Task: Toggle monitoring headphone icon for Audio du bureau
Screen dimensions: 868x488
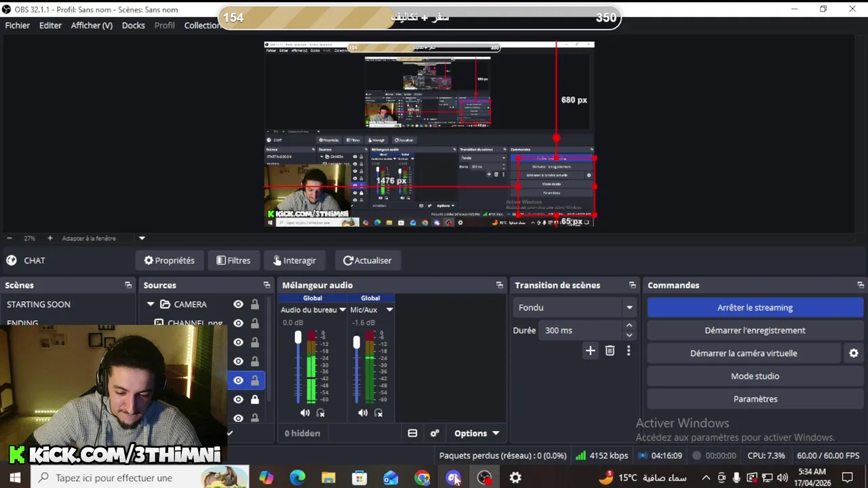Action: click(x=321, y=413)
